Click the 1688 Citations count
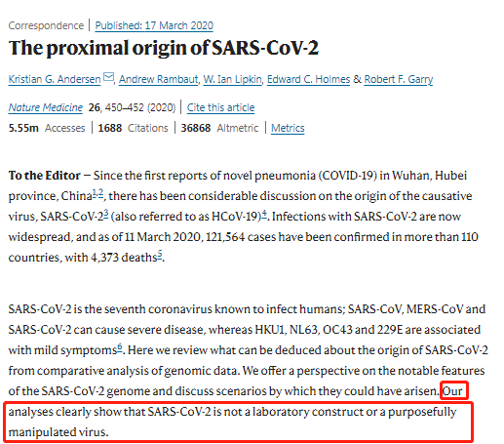 133,128
